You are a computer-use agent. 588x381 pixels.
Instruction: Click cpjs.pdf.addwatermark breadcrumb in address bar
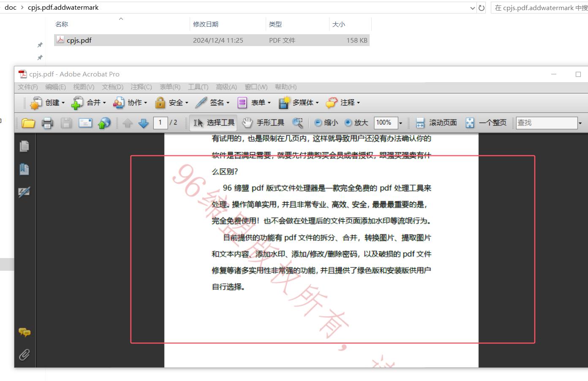pyautogui.click(x=63, y=7)
